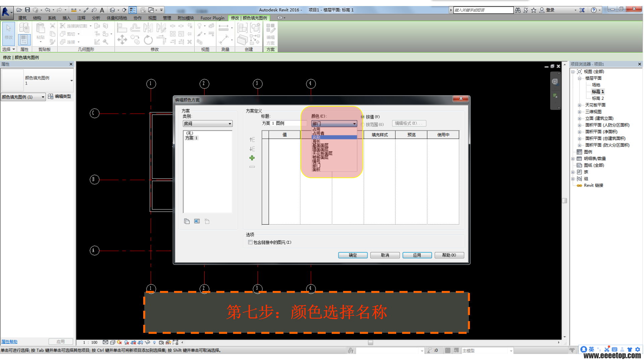Open the 颜色填充图例 (1) property filter dropdown
This screenshot has height=362, width=644.
[x=23, y=97]
